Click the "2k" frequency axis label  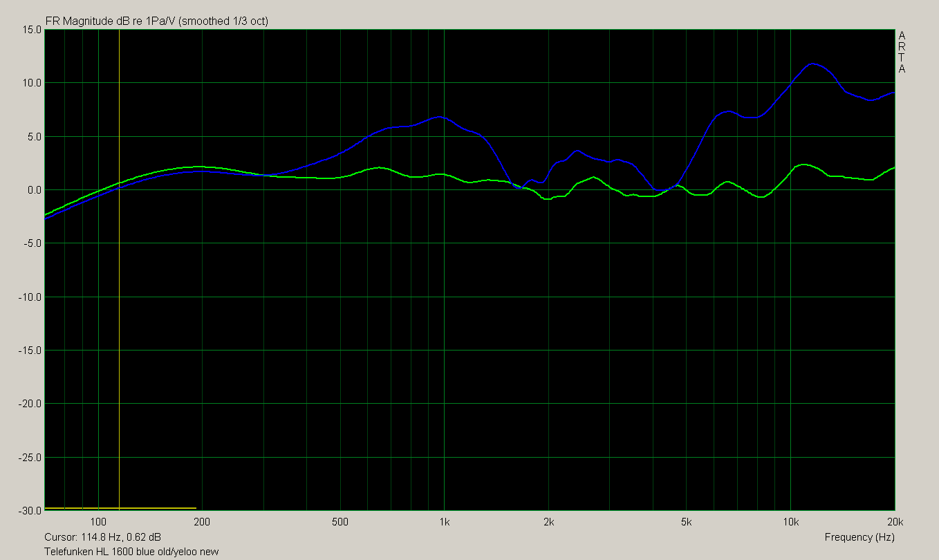tap(548, 521)
